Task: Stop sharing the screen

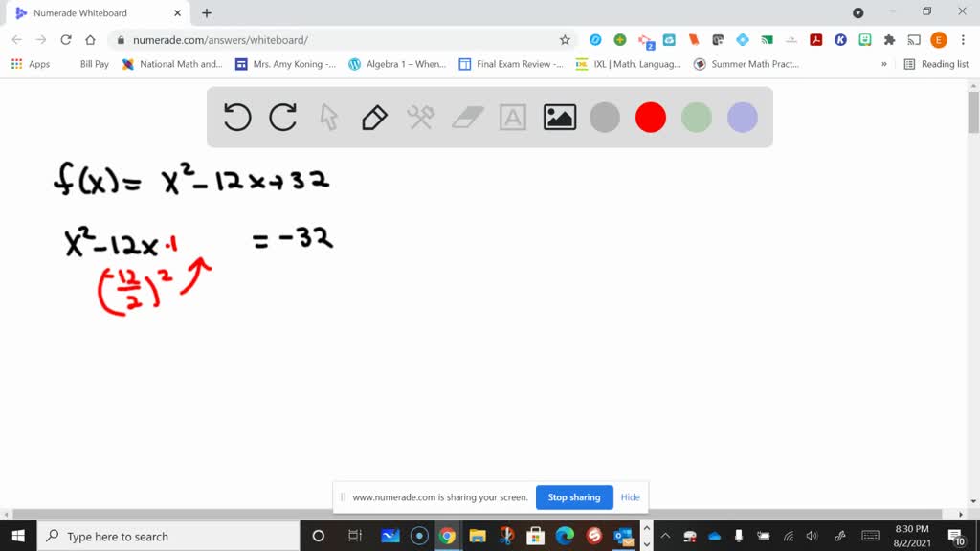Action: pos(574,497)
